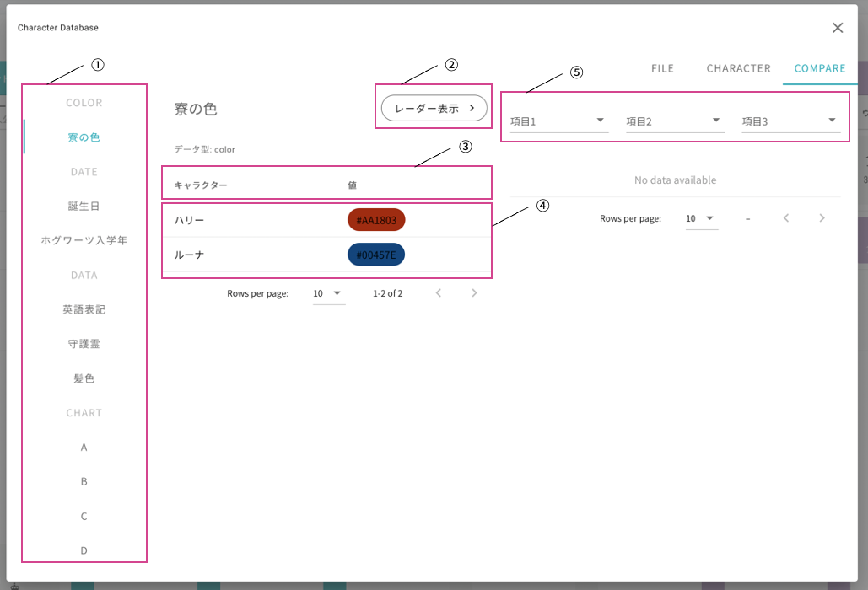Switch to the CHARACTER tab
Screen dimensions: 868x590
[738, 68]
